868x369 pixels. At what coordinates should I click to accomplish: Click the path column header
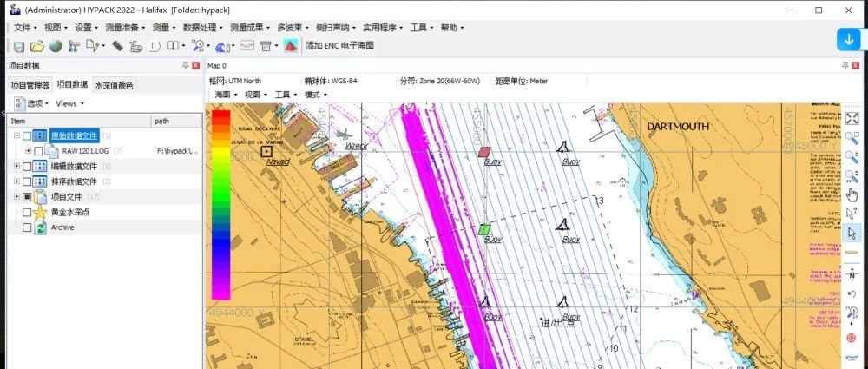176,121
